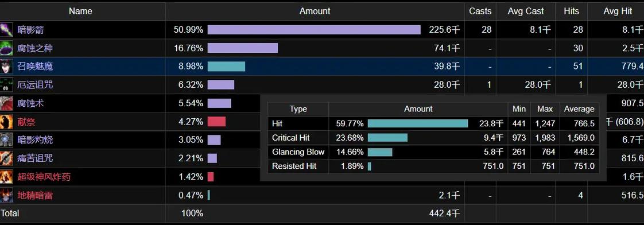Click the 暗影箭 50.99% amount bar
The width and height of the screenshot is (644, 225).
(314, 30)
